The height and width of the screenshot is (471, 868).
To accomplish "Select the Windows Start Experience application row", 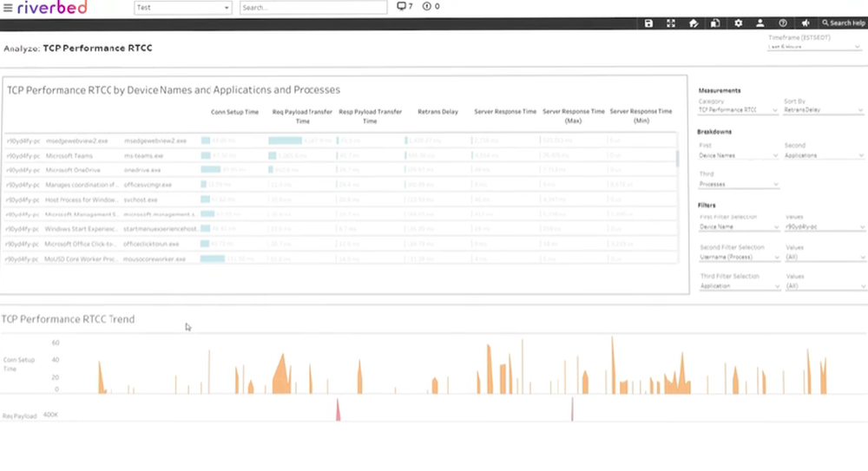I will pos(82,229).
